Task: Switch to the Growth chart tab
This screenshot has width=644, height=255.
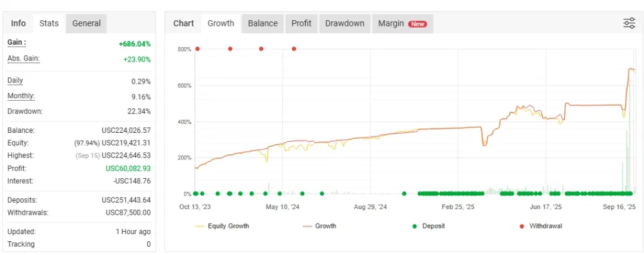Action: pyautogui.click(x=221, y=23)
